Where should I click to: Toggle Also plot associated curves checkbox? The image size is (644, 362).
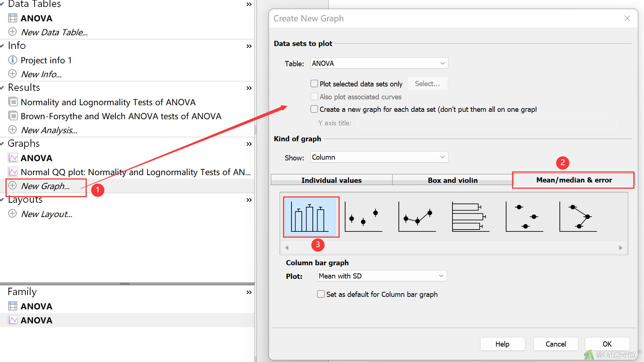click(314, 96)
